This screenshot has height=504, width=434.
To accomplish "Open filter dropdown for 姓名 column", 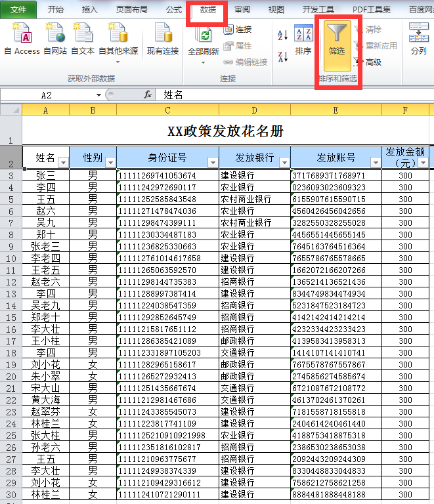I will click(63, 163).
